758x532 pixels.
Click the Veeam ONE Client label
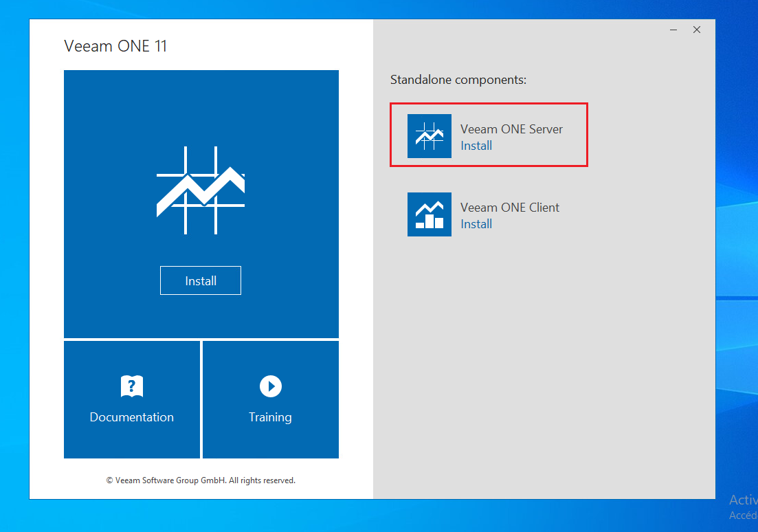[509, 208]
